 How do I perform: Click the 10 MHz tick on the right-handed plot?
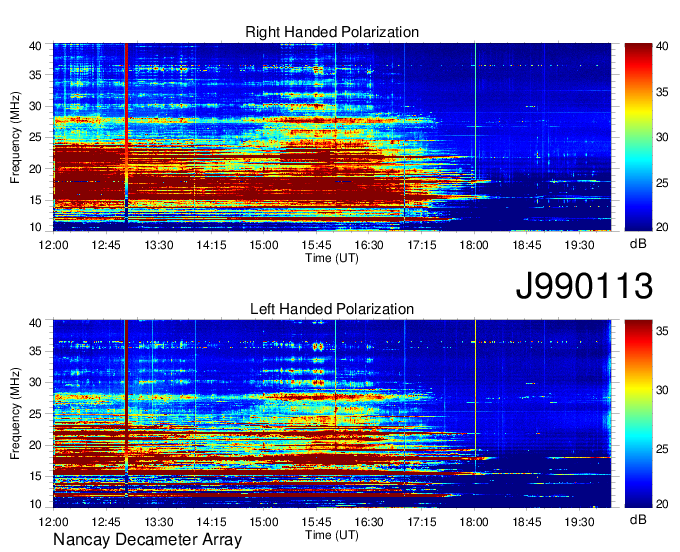pos(36,227)
